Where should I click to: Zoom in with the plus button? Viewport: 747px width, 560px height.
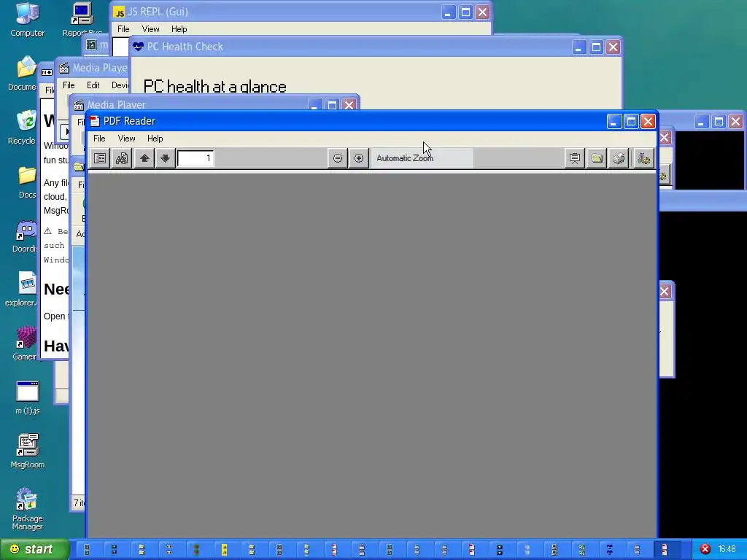[359, 158]
